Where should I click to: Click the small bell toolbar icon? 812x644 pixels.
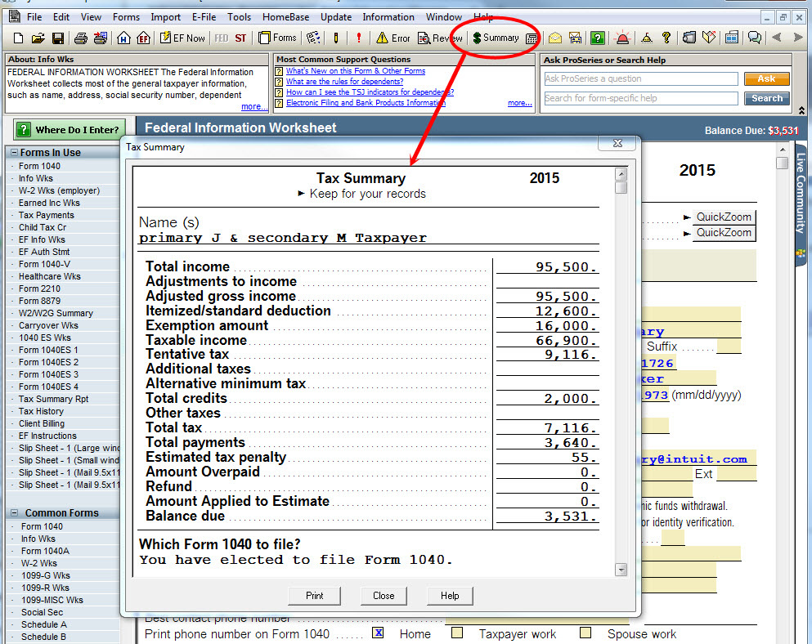(646, 38)
